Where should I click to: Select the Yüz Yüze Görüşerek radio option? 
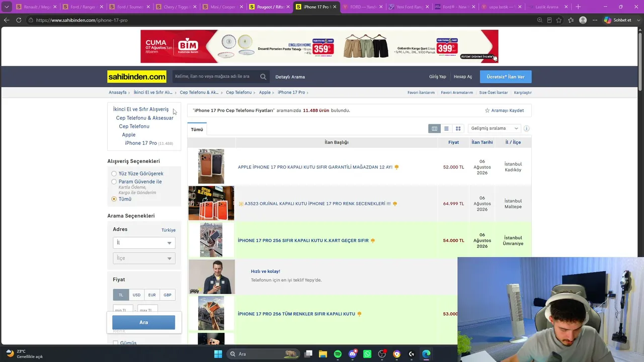pos(114,173)
